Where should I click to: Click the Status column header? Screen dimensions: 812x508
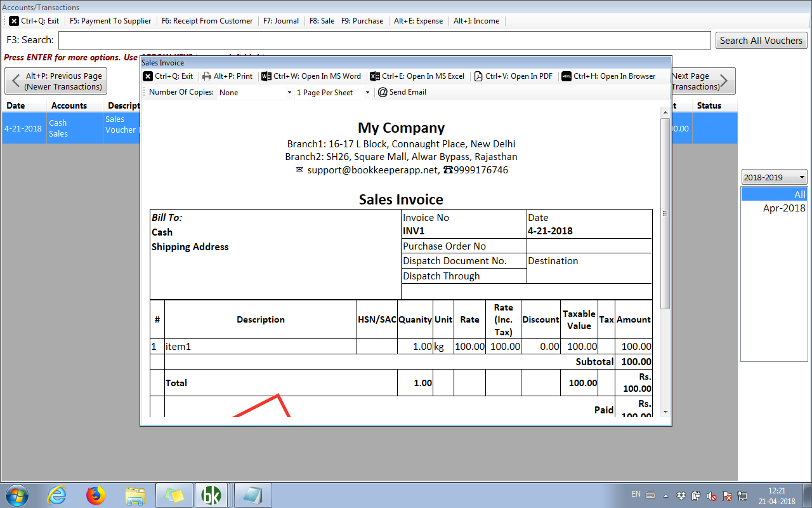point(714,105)
